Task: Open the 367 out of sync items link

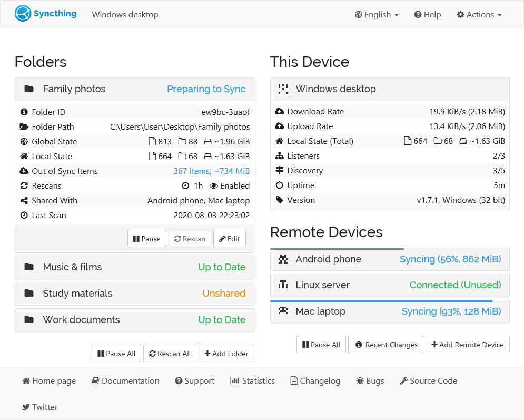Action: pyautogui.click(x=211, y=171)
